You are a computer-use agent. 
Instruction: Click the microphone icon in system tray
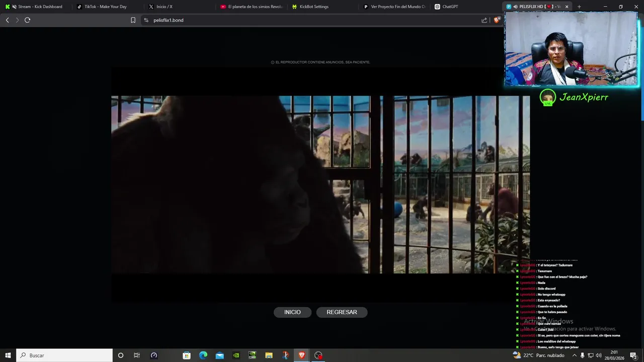tap(583, 355)
